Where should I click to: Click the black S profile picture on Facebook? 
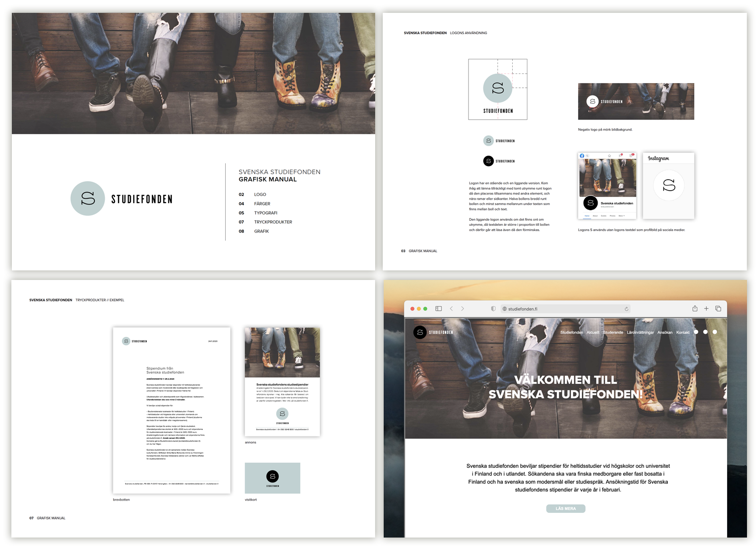coord(590,203)
